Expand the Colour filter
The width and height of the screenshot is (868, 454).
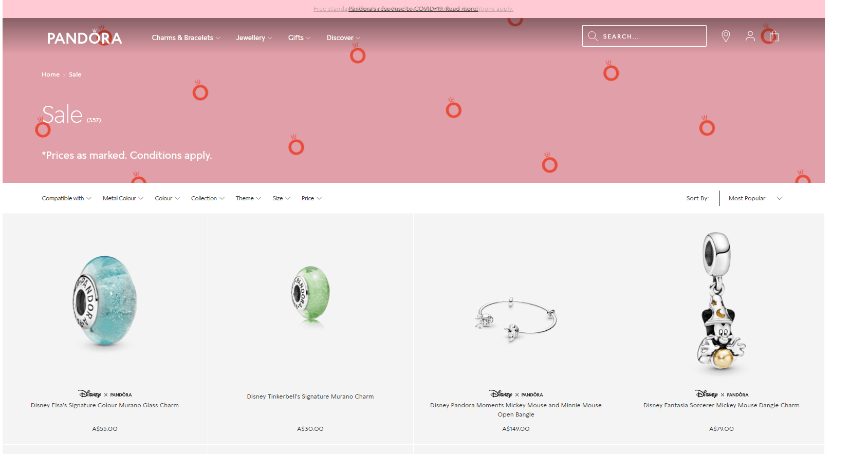pos(168,198)
